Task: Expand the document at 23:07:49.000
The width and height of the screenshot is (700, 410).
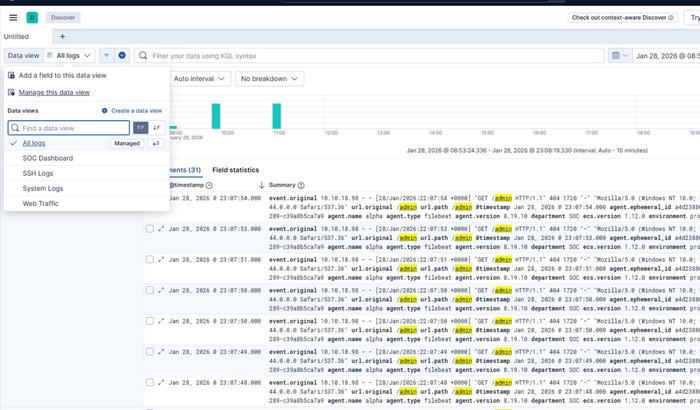Action: tap(161, 352)
